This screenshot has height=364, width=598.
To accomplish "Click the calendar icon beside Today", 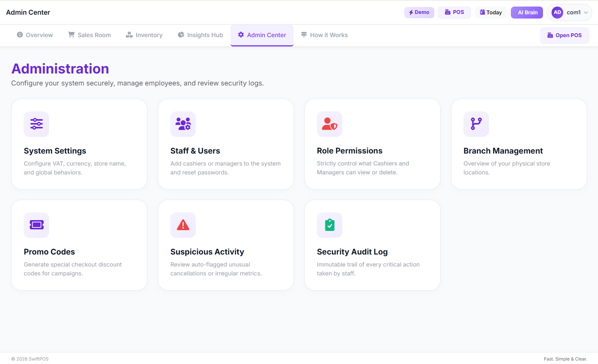I will (x=482, y=12).
